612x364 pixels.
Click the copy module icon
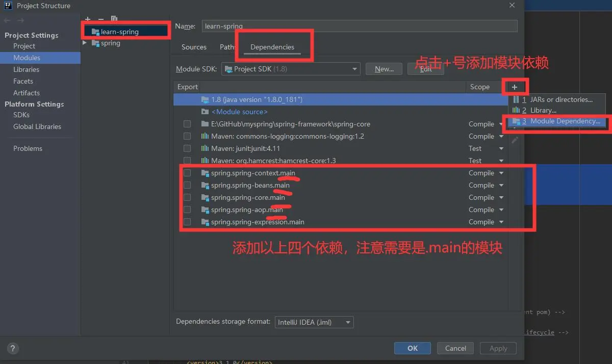pos(114,19)
